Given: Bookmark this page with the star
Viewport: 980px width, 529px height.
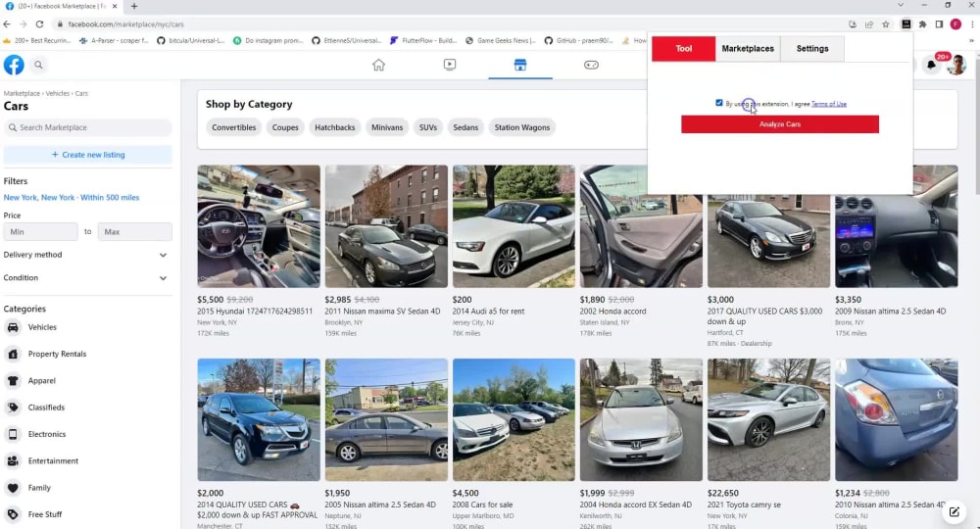Looking at the screenshot, I should (x=886, y=24).
